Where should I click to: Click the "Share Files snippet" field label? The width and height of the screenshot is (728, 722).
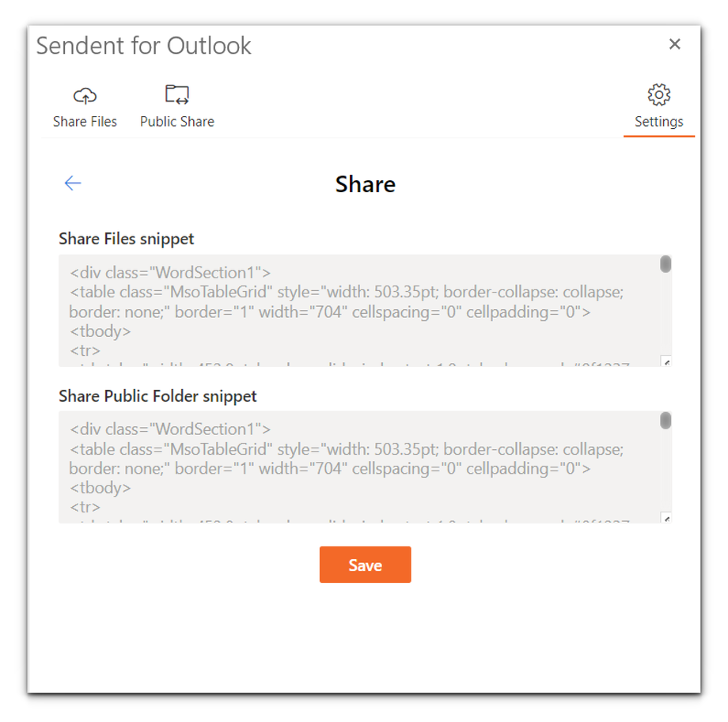pos(126,239)
